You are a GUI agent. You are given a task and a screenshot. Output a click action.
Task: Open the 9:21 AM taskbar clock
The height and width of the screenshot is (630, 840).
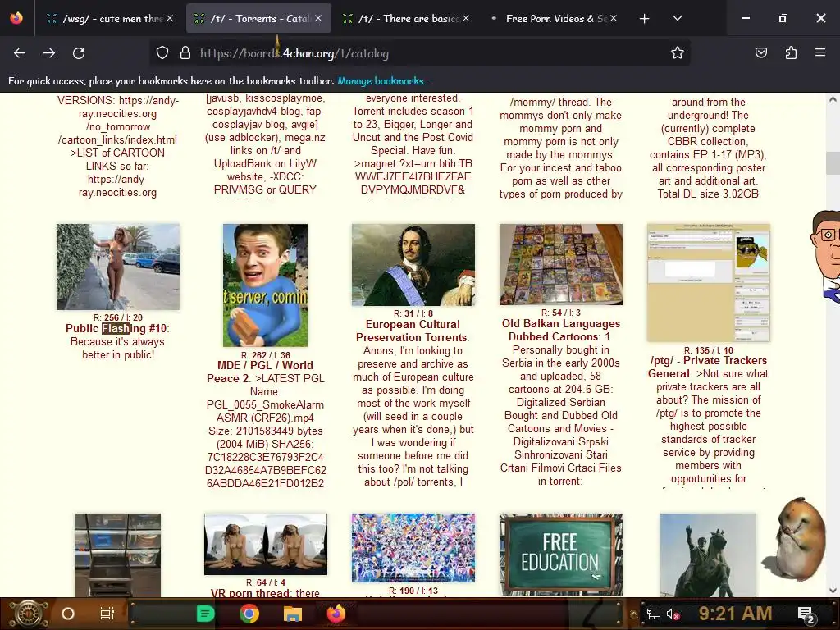tap(735, 613)
